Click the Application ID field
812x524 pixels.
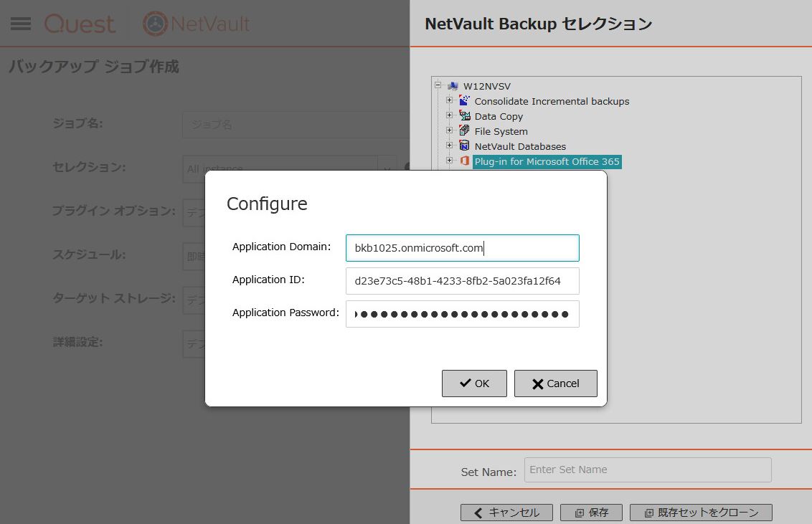(x=463, y=281)
